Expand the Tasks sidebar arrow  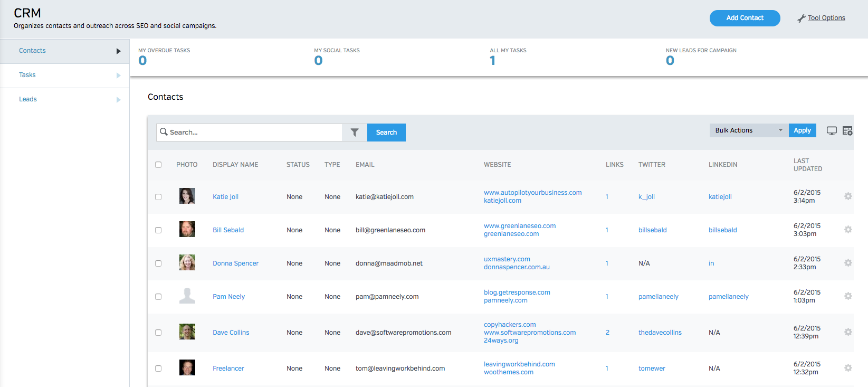118,75
